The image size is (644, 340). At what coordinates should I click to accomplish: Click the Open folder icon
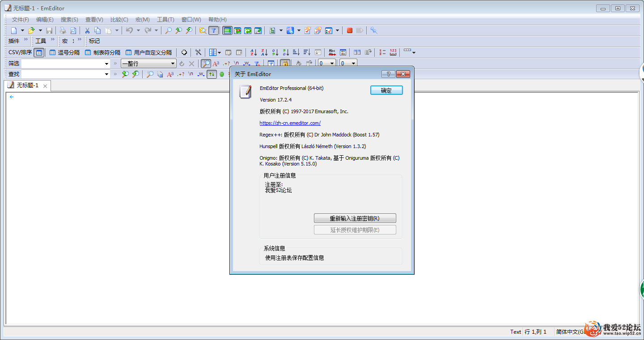click(31, 30)
